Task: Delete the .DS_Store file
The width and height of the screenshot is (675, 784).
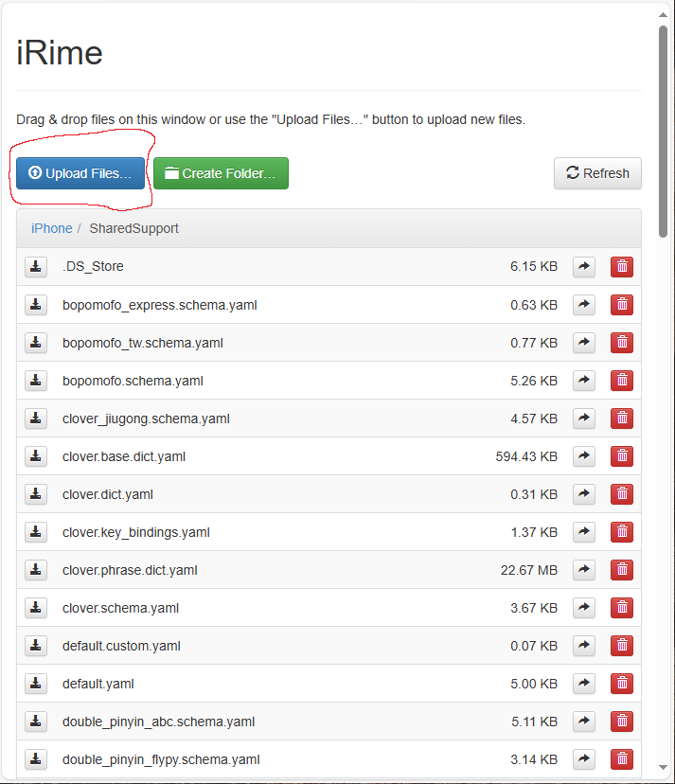Action: (622, 266)
